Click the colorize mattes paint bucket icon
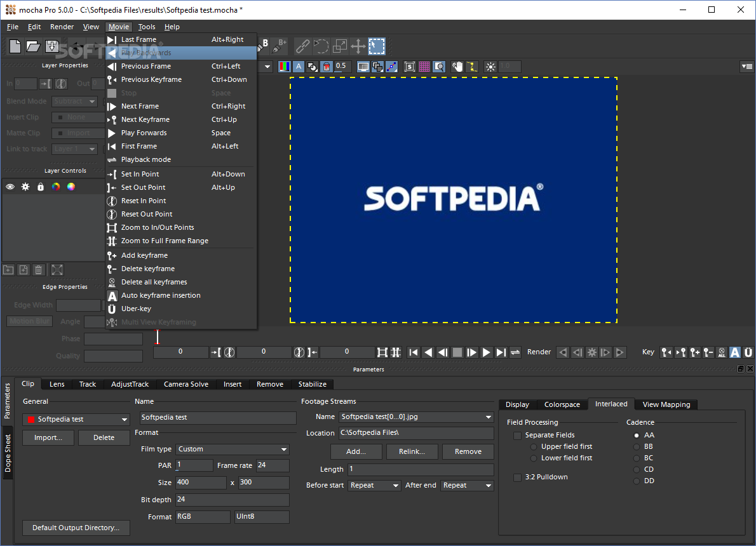Screen dimensions: 756x546 click(x=327, y=67)
